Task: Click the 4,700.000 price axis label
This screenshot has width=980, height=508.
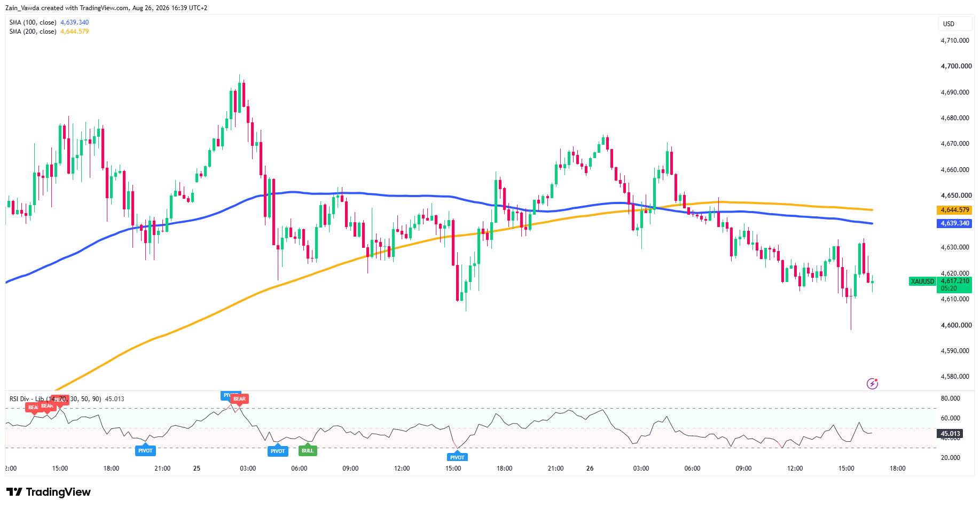Action: tap(956, 66)
